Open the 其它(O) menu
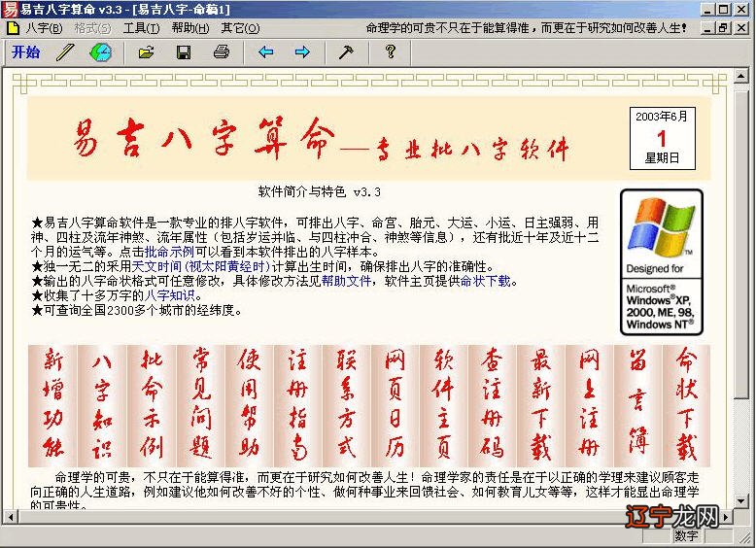 [240, 28]
